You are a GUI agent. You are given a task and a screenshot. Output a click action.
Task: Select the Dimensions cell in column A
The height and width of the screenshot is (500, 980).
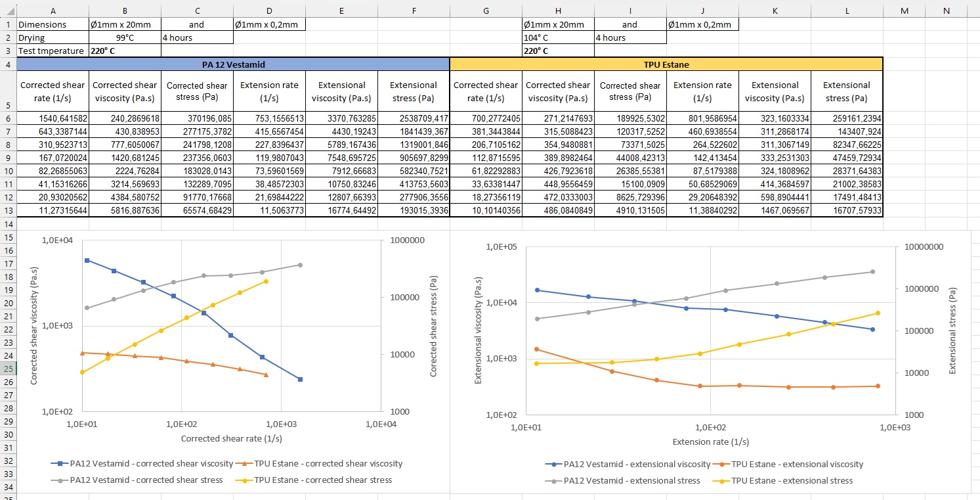(x=53, y=24)
